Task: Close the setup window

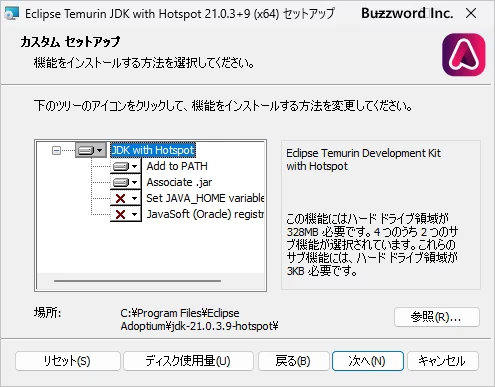Action: pos(471,13)
